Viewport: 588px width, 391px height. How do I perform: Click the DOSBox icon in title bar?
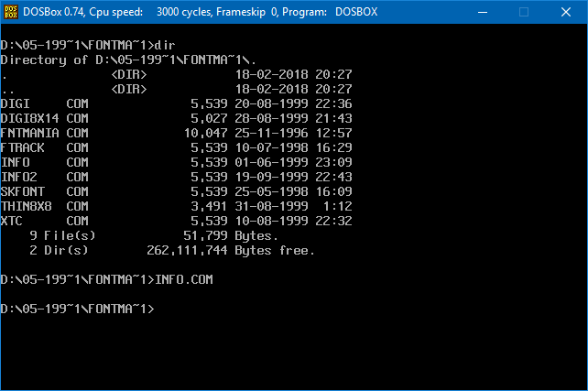(x=13, y=13)
